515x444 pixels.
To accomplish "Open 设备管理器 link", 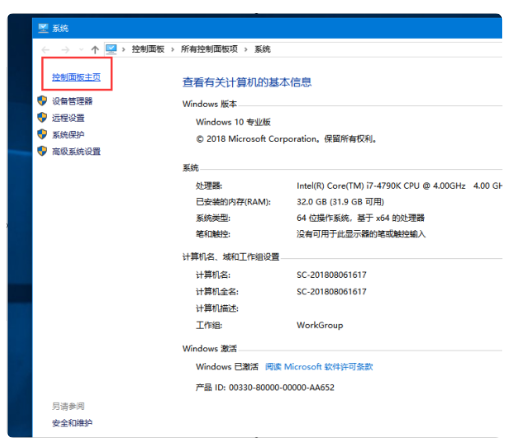I will point(72,101).
